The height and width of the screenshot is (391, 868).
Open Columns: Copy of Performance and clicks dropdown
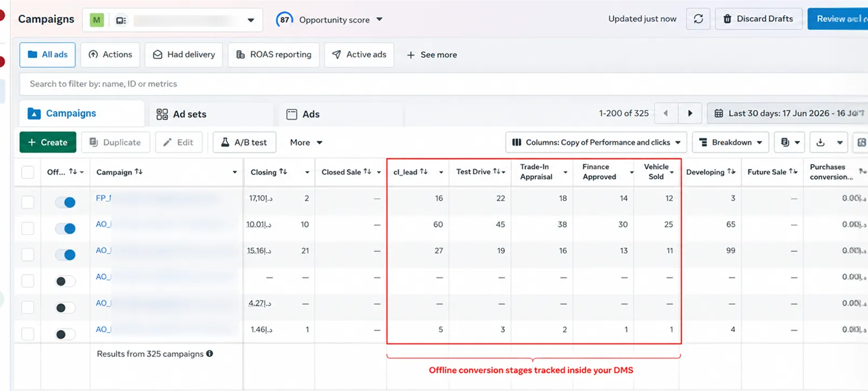596,142
